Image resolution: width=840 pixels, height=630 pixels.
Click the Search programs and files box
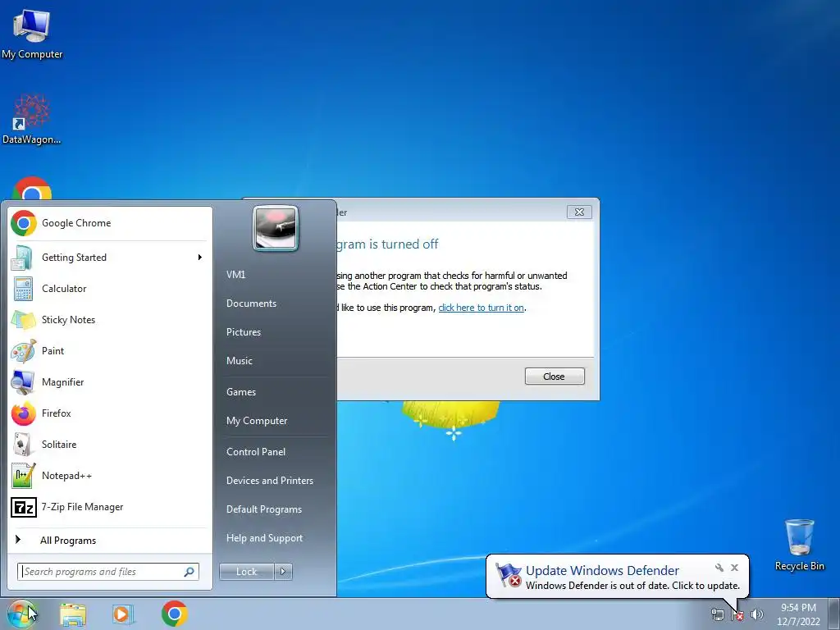pyautogui.click(x=108, y=572)
